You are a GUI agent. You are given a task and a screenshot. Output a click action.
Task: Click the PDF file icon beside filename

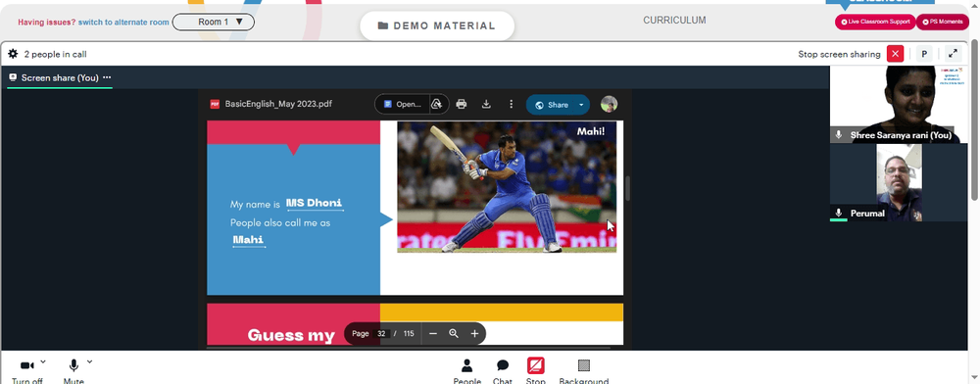(x=215, y=104)
